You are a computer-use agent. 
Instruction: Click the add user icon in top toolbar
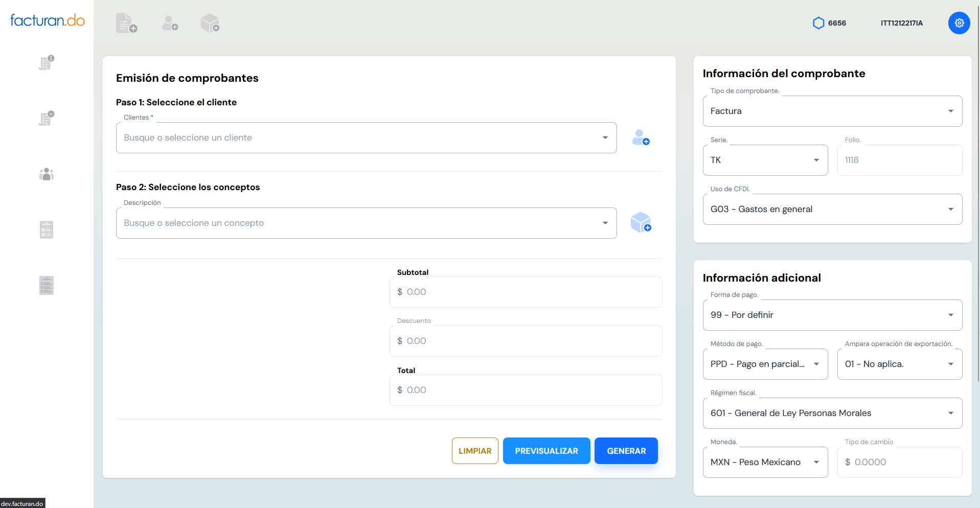[170, 23]
